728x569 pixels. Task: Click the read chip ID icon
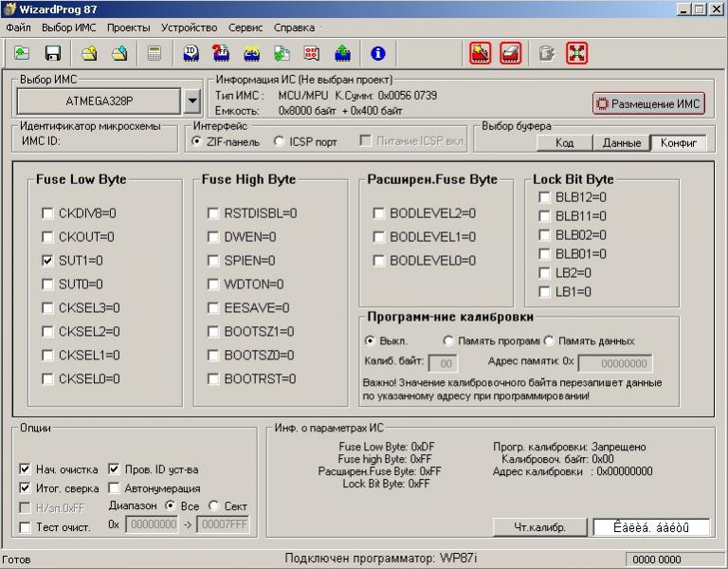click(191, 54)
